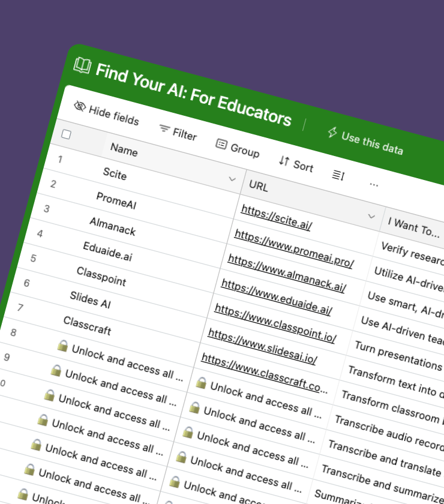Select the Use smart, AI-dr cell
Screen dimensions: 444x504
[x=404, y=304]
